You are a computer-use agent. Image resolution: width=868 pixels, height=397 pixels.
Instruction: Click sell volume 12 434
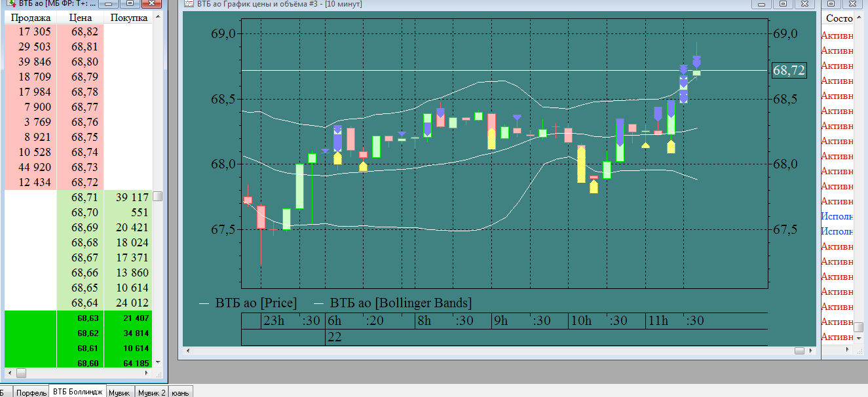pos(31,182)
